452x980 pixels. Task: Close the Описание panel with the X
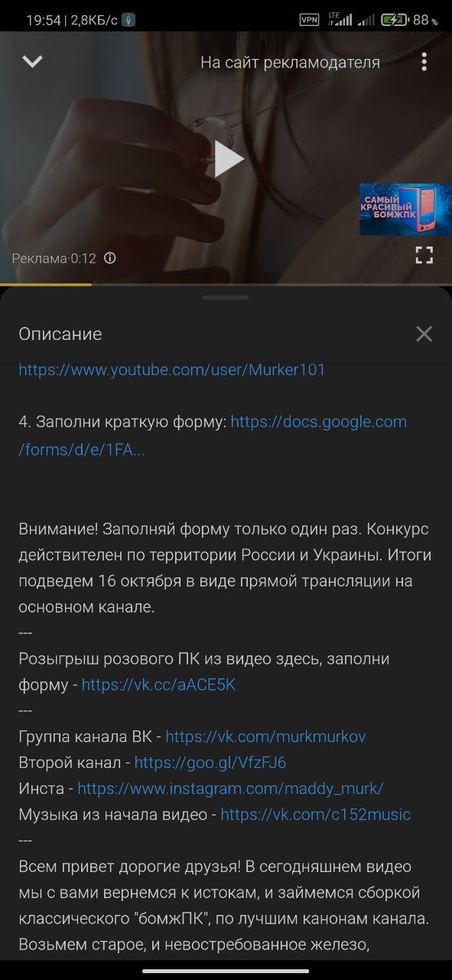click(x=424, y=334)
